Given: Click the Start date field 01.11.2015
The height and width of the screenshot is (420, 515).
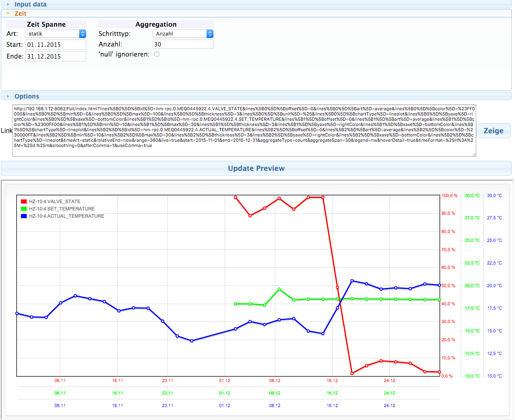Looking at the screenshot, I should 56,44.
